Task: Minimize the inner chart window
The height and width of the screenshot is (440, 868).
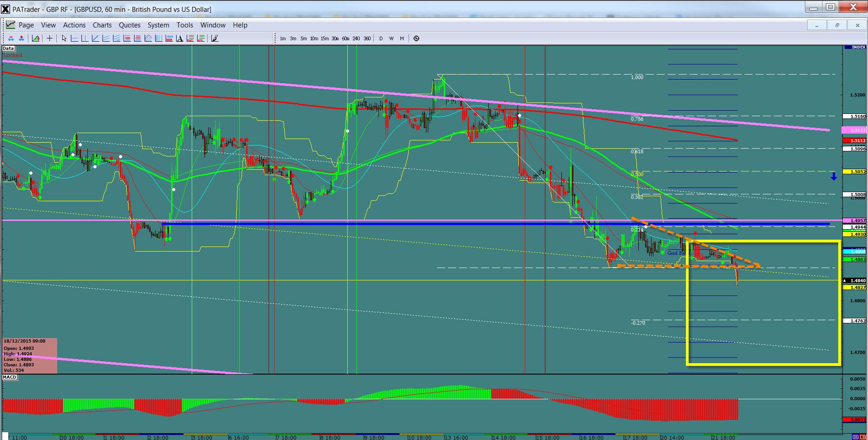Action: tap(817, 26)
